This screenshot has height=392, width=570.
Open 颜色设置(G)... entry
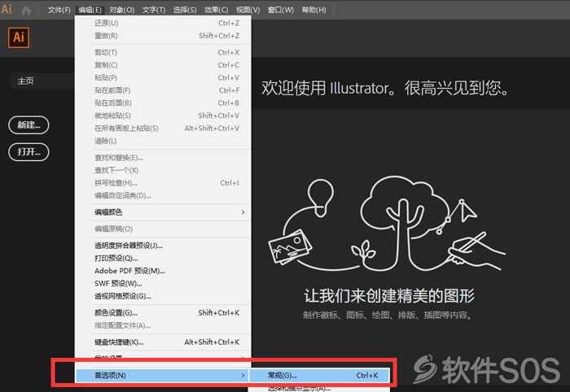click(163, 313)
